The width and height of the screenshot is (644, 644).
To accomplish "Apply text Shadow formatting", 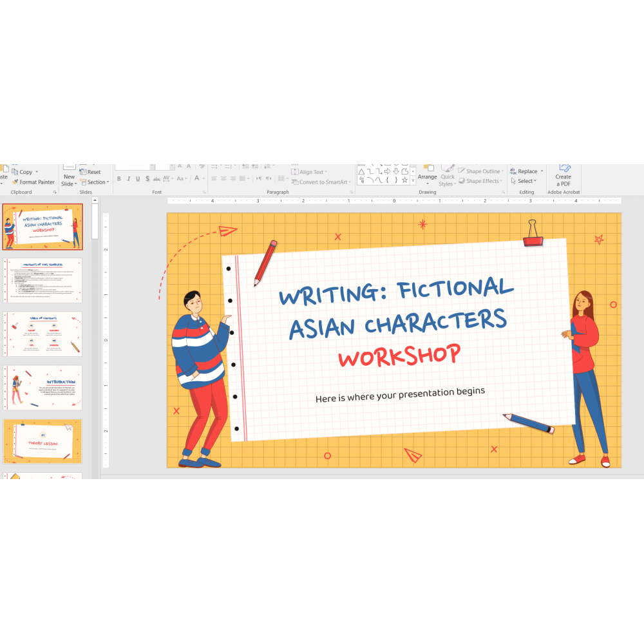I will pyautogui.click(x=147, y=179).
